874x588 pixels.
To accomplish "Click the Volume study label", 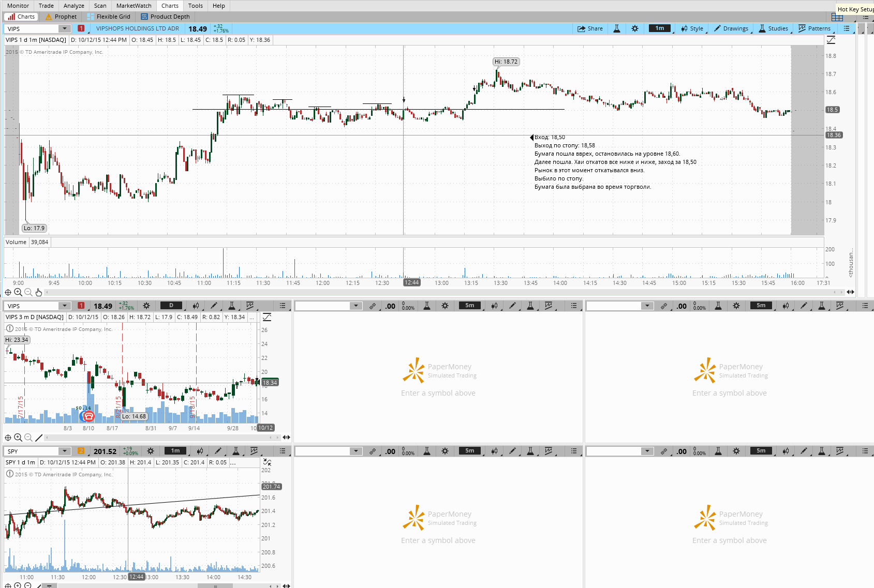I will click(16, 242).
